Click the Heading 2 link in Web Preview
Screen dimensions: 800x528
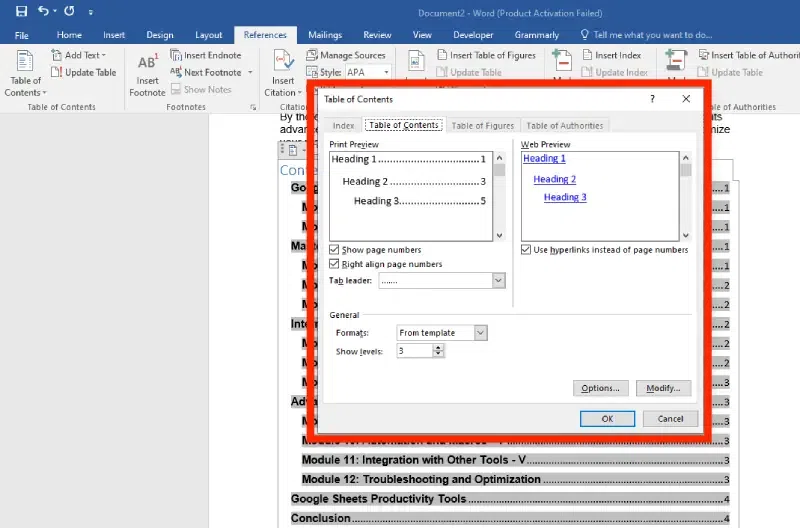tap(555, 179)
